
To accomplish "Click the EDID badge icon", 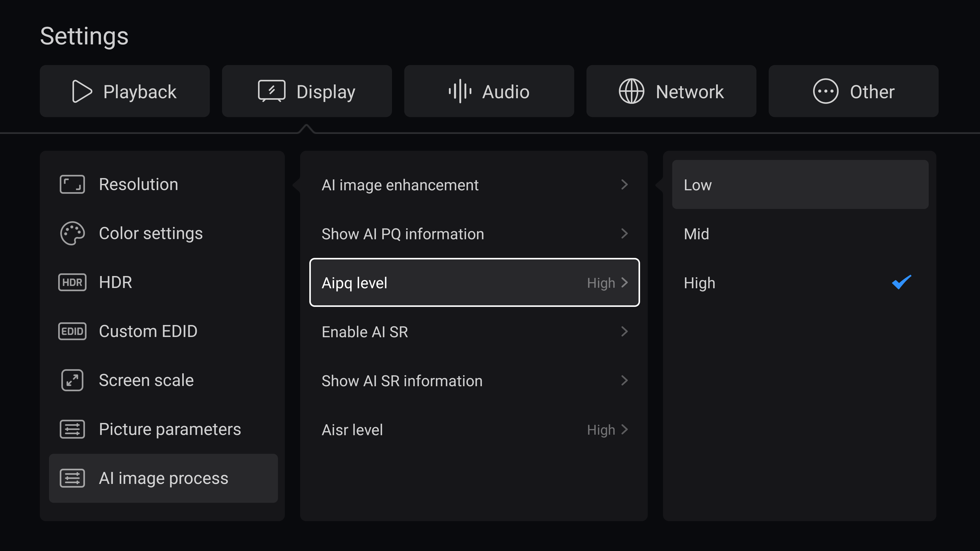I will [x=72, y=331].
